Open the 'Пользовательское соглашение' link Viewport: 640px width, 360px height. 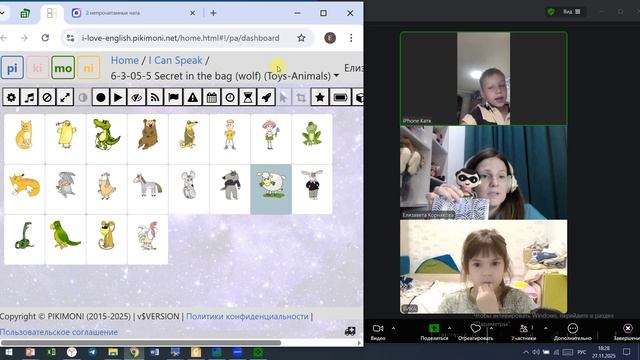(59, 332)
